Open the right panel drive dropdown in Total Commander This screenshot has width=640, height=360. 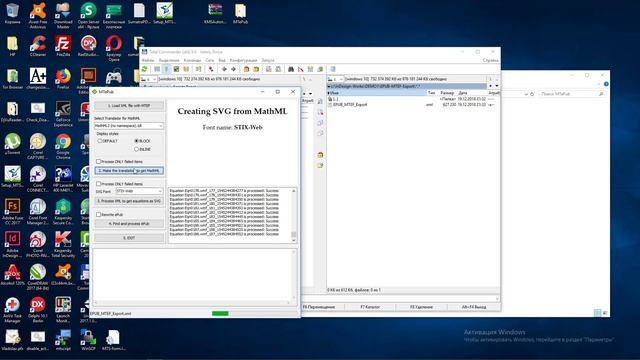pos(336,79)
